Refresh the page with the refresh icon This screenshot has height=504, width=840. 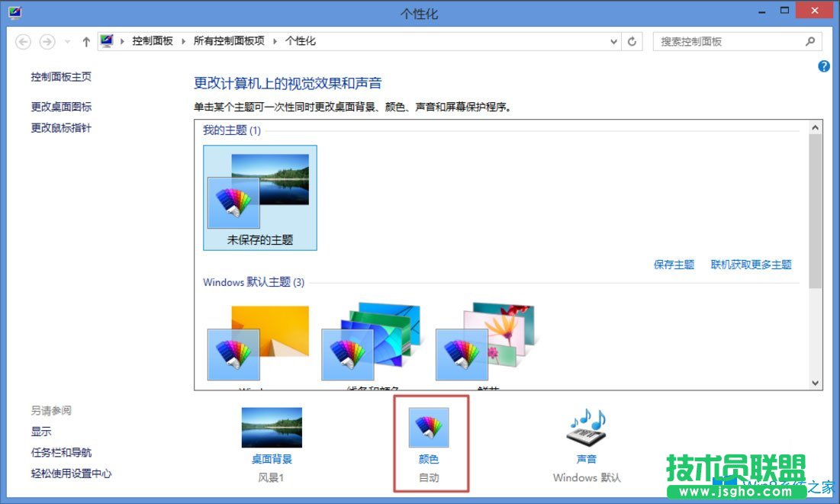pos(632,41)
